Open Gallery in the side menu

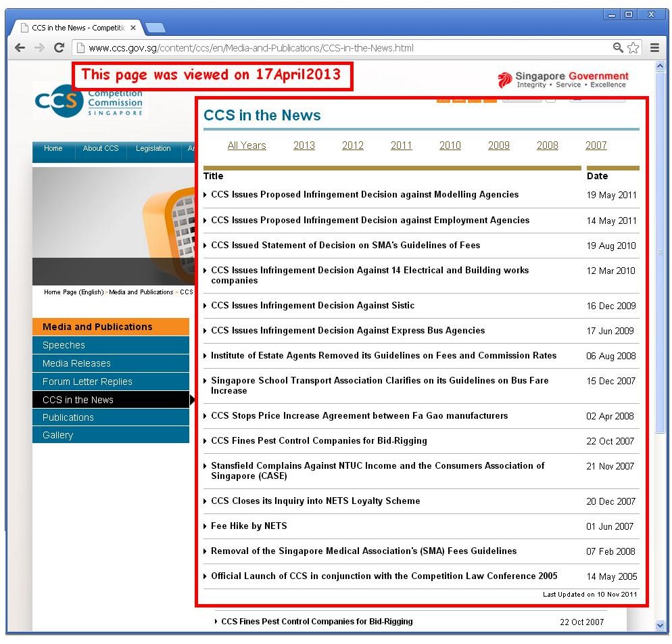[x=111, y=435]
